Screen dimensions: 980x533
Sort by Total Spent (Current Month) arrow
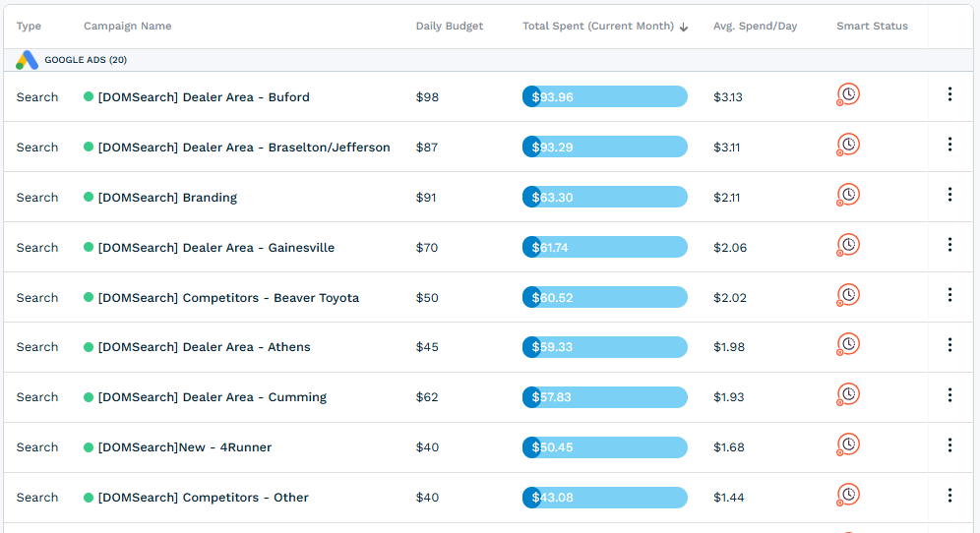click(684, 27)
